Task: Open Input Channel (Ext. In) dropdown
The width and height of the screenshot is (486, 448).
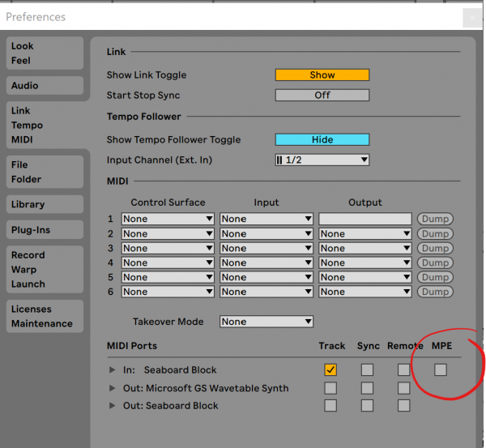Action: 322,160
